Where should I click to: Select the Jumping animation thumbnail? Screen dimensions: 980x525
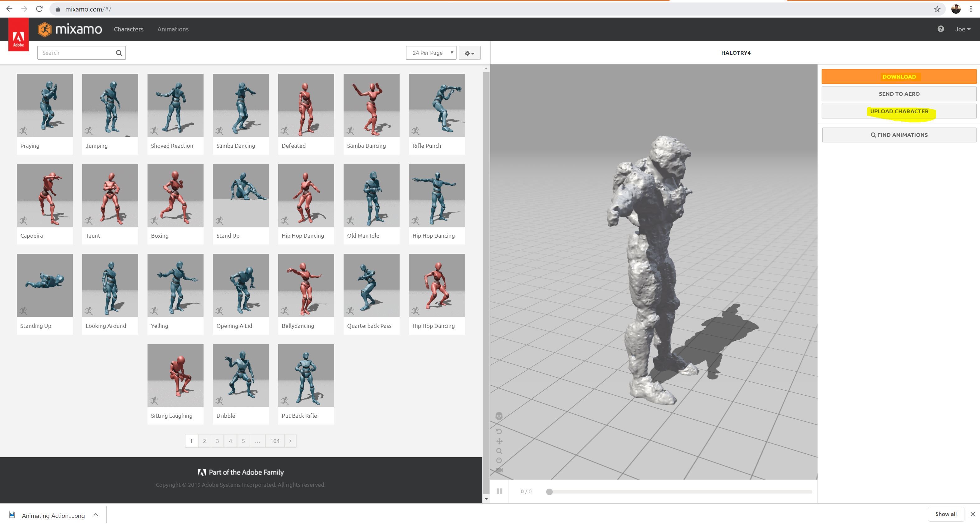(110, 105)
